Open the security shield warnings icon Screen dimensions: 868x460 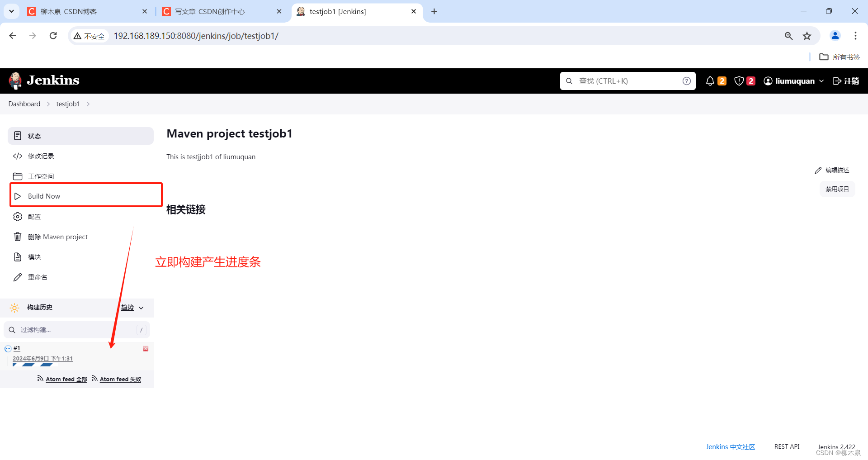[x=739, y=81]
